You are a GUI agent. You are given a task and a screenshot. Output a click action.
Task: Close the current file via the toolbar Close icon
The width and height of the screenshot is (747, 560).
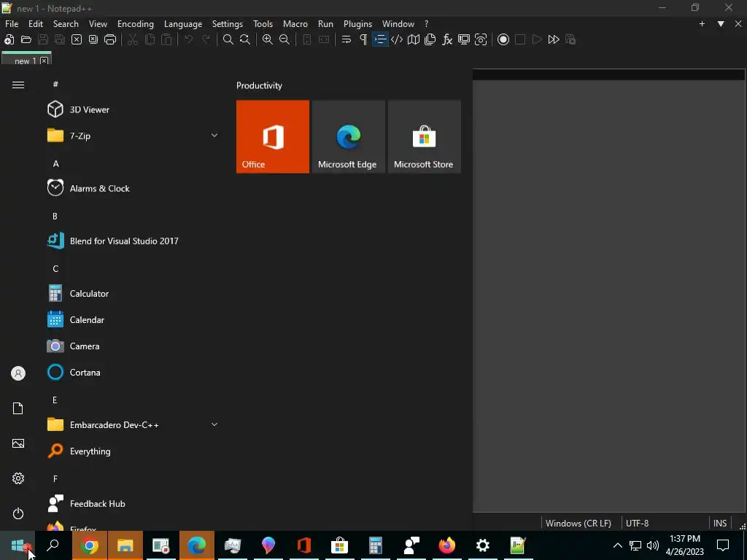point(76,39)
